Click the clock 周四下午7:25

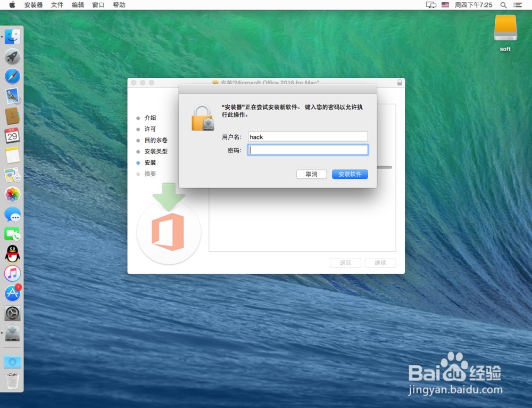point(473,5)
